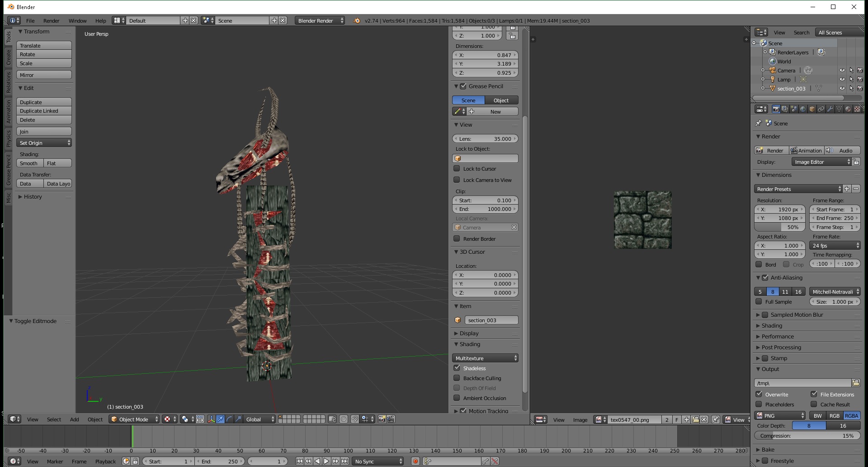This screenshot has height=467, width=868.
Task: Click the OpenGL render image camera icon
Action: click(382, 419)
